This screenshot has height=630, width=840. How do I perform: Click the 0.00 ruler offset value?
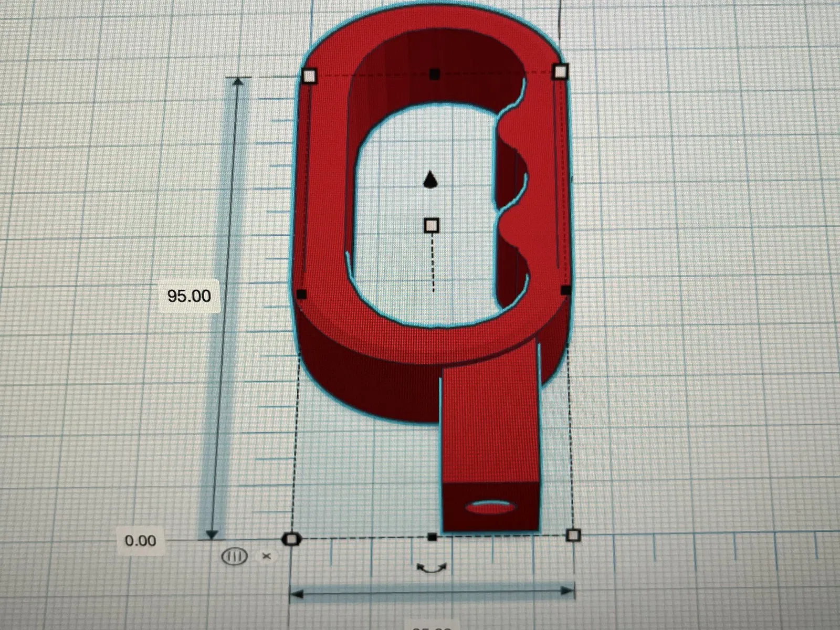pyautogui.click(x=140, y=541)
